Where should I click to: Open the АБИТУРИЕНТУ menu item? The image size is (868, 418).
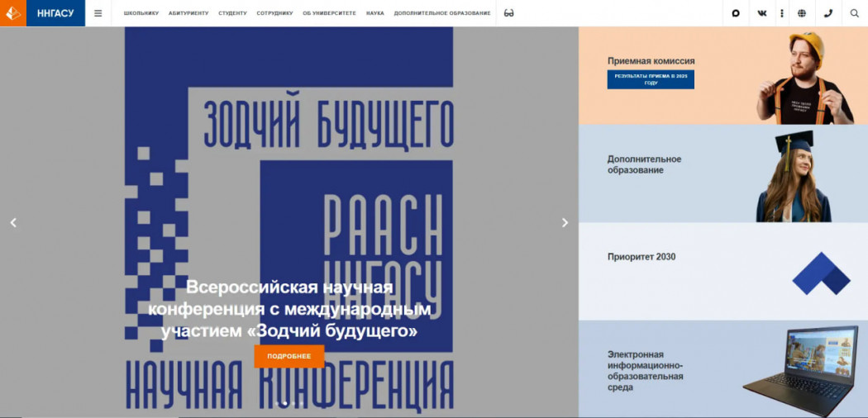[x=188, y=13]
